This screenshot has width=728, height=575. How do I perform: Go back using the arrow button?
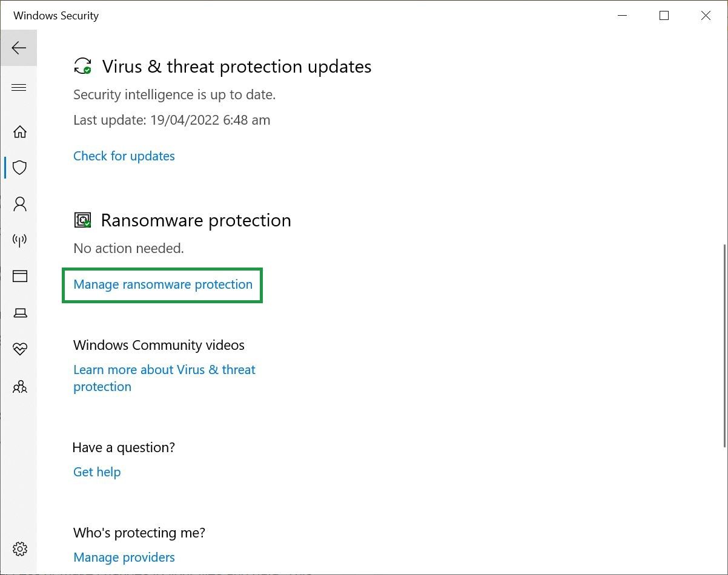18,48
